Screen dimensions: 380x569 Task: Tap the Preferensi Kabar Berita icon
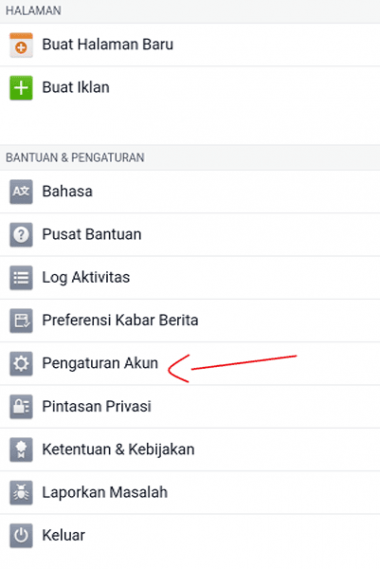point(21,320)
